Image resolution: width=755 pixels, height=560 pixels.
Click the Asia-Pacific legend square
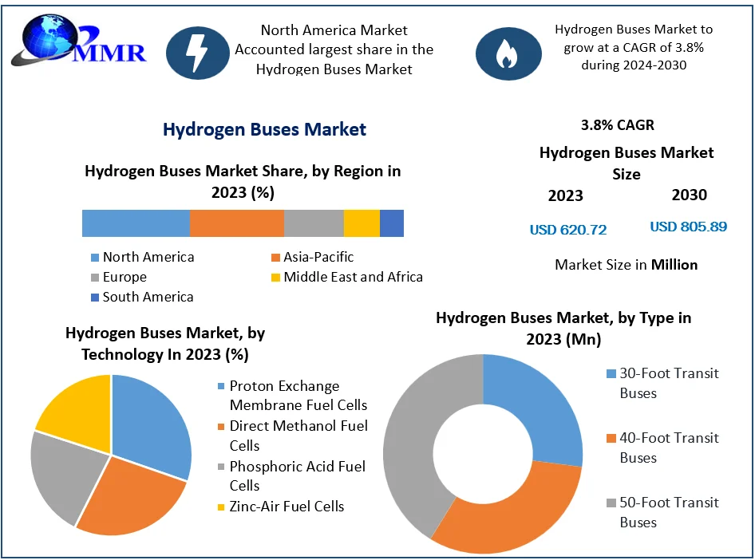(x=276, y=258)
